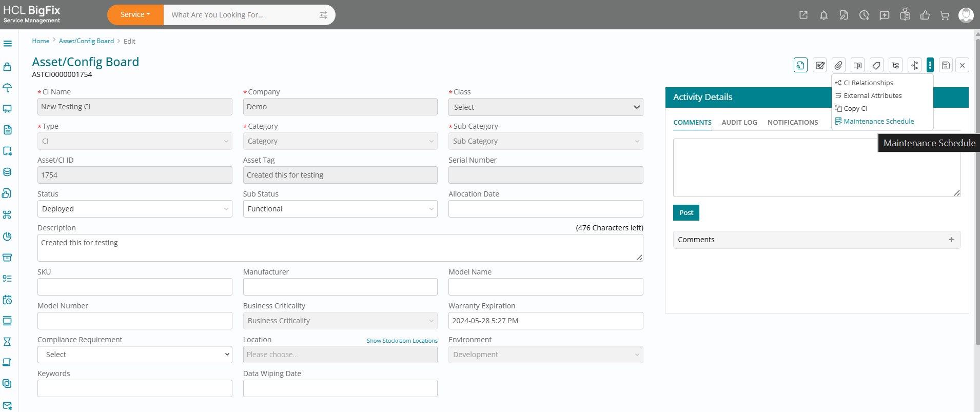Open notifications bell in top bar

pos(824,15)
